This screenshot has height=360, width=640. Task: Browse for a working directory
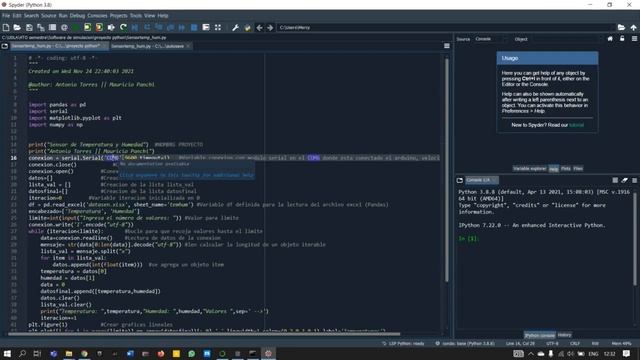(x=621, y=27)
